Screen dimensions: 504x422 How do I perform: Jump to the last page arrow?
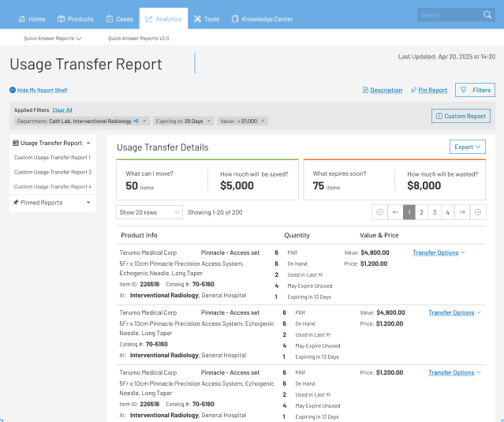pyautogui.click(x=478, y=212)
